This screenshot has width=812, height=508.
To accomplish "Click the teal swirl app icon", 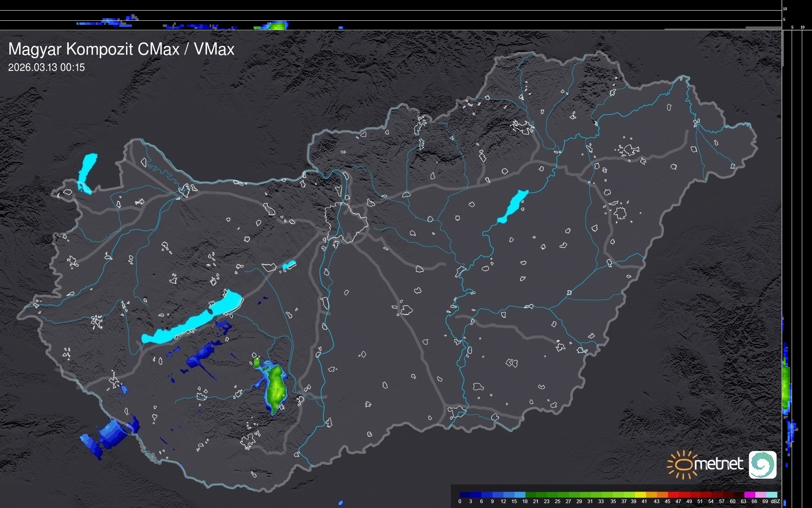I will point(762,464).
